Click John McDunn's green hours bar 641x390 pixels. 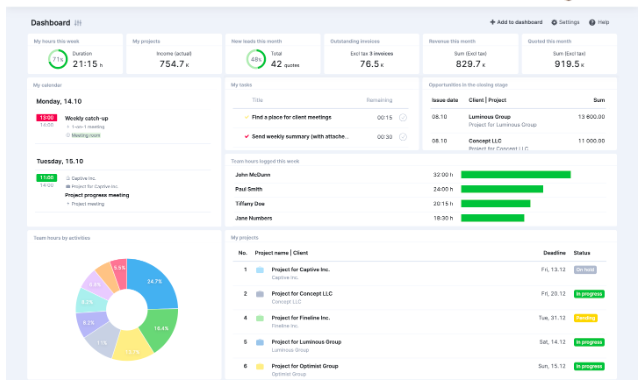[516, 175]
